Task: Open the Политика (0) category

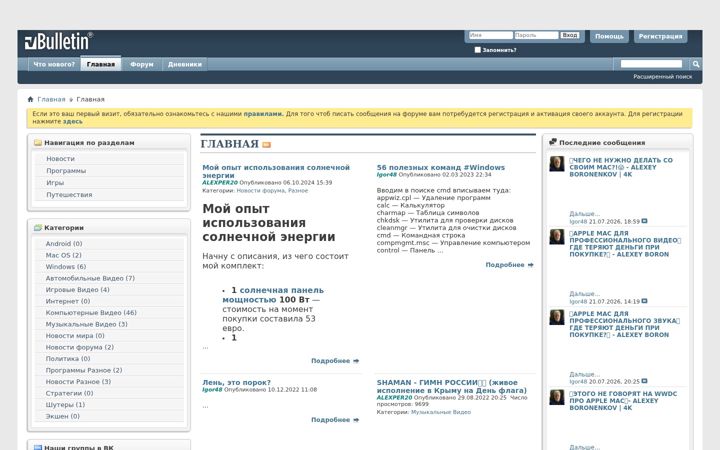Action: point(68,359)
